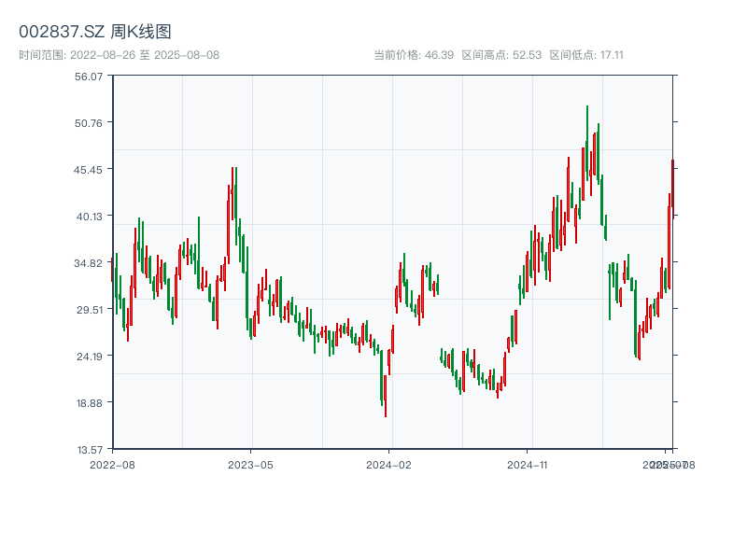Click the y-axis label 50.76

(89, 123)
